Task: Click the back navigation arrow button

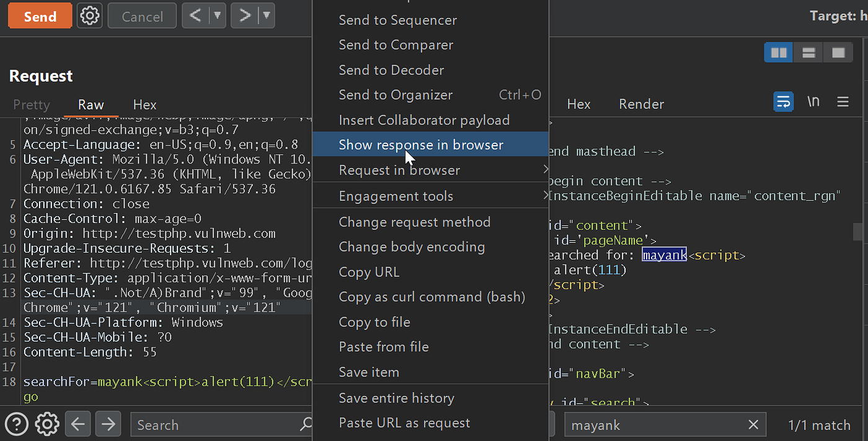Action: click(x=77, y=424)
